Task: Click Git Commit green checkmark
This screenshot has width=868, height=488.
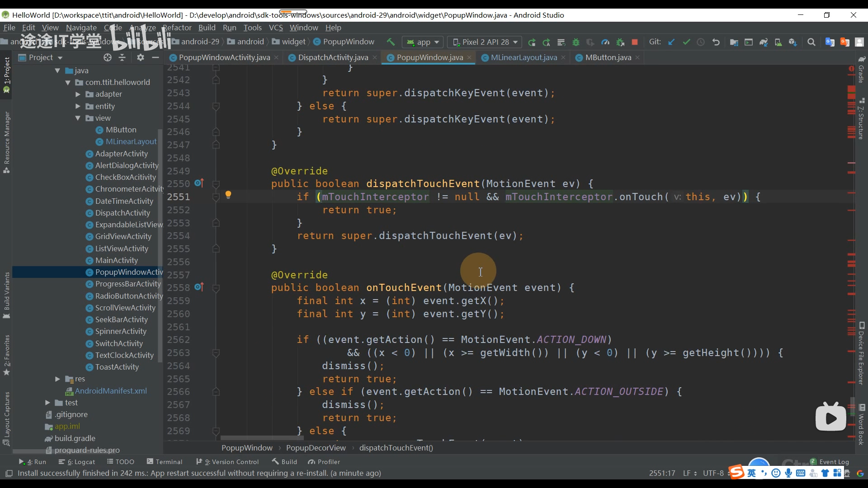Action: click(686, 42)
